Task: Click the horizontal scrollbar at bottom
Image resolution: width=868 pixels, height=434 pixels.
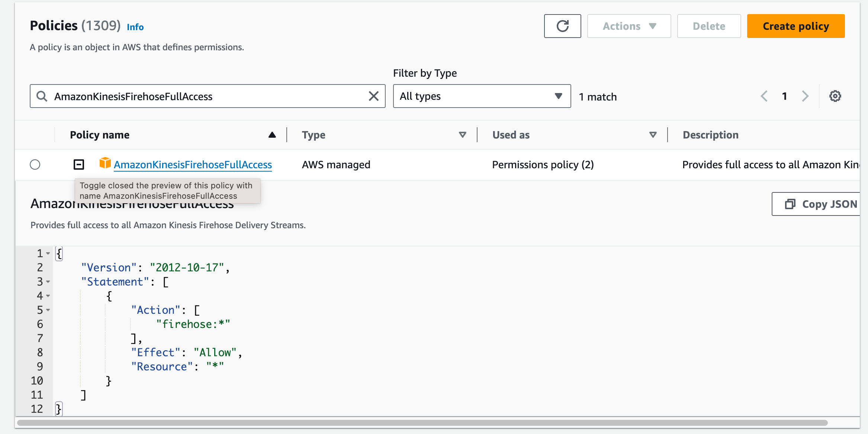Action: [422, 423]
